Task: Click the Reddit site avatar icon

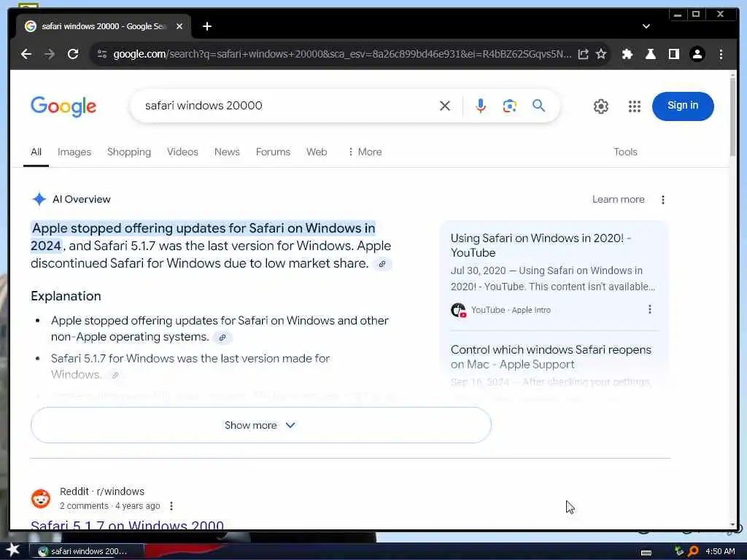Action: tap(41, 499)
